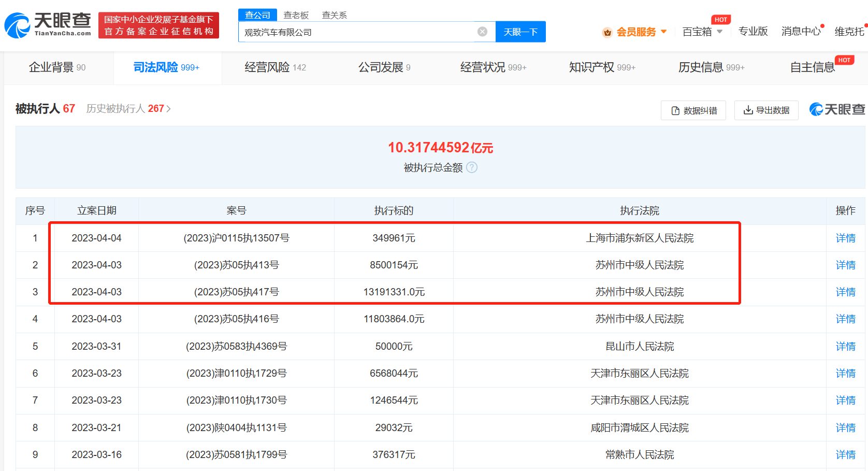Screen dimensions: 868x471
Task: Click the 昆山市人民法院 cell
Action: (x=640, y=346)
